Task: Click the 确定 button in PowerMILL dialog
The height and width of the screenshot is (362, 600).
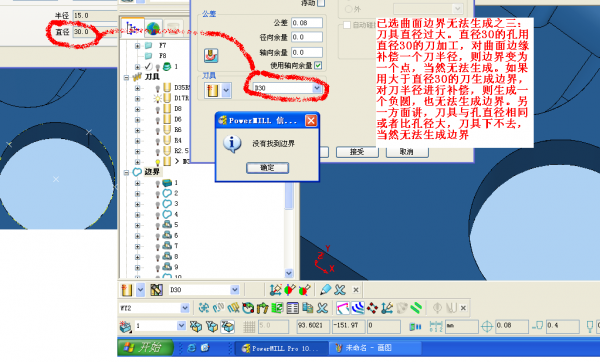Action: click(267, 168)
